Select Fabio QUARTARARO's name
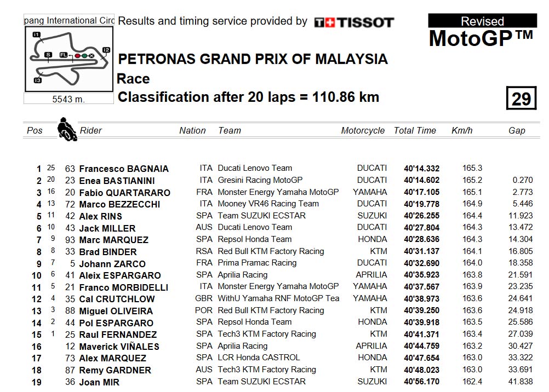549x392 pixels. [x=124, y=193]
